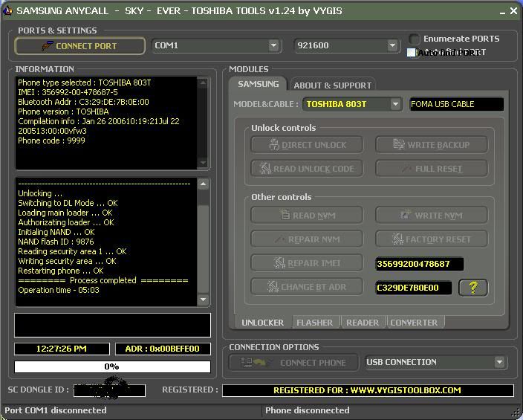
Task: Click the ADR : 0x00BEFE00 display
Action: (x=163, y=349)
